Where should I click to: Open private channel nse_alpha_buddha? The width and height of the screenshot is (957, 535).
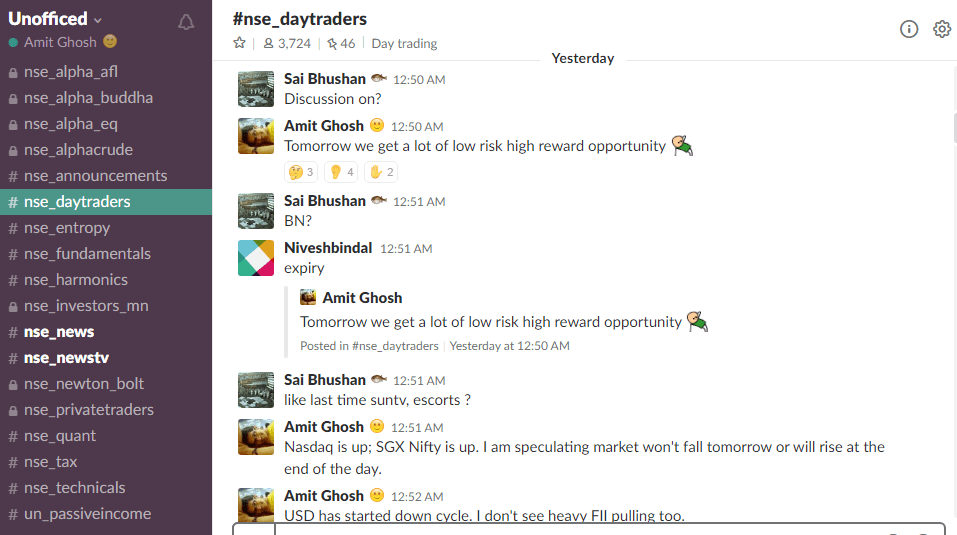pos(88,98)
